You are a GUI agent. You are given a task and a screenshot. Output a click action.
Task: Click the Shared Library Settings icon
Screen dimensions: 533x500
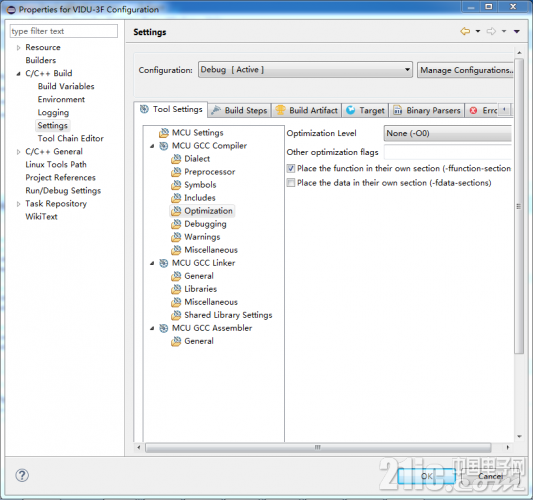(176, 315)
